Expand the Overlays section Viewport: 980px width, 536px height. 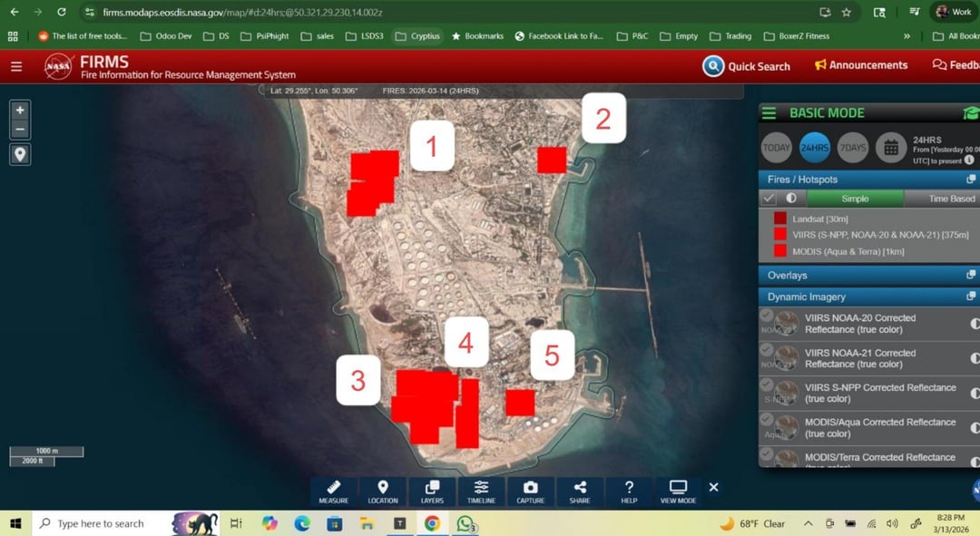(970, 275)
